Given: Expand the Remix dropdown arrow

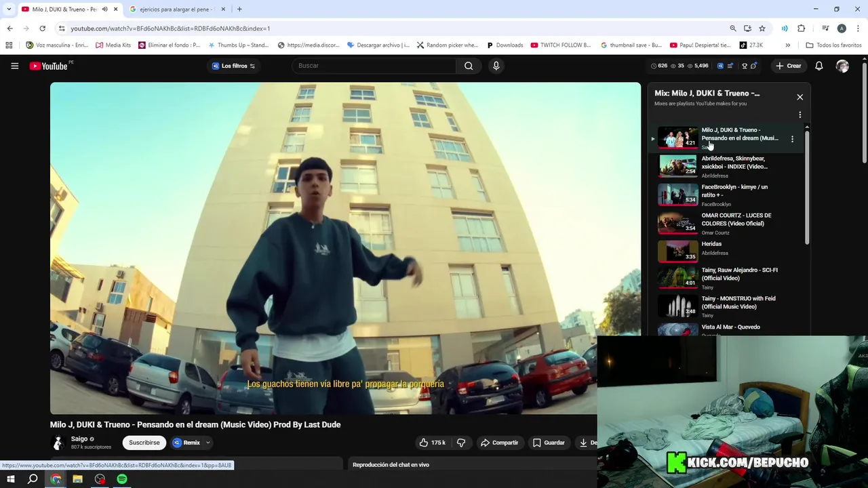Looking at the screenshot, I should point(208,443).
